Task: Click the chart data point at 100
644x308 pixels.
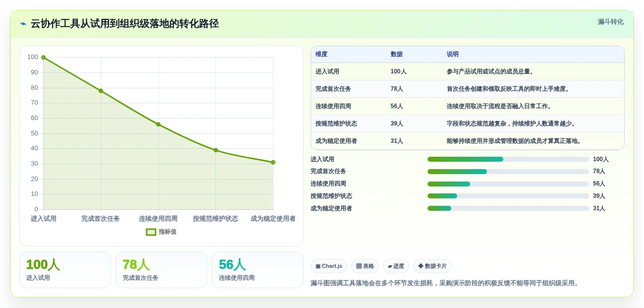Action: click(44, 58)
